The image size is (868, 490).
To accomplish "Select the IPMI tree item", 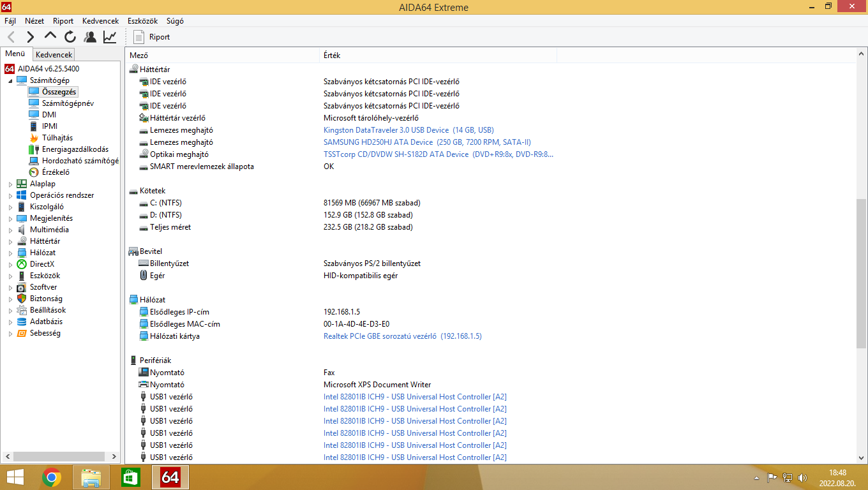I will [x=50, y=126].
